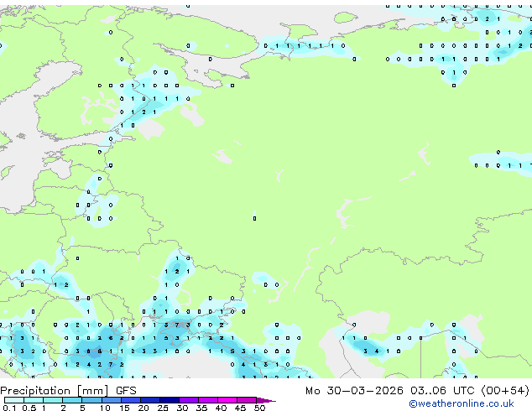Viewport: 532px width, 411px height.
Task: Click the '(00+54)' forecast offset text
Action: tap(505, 391)
